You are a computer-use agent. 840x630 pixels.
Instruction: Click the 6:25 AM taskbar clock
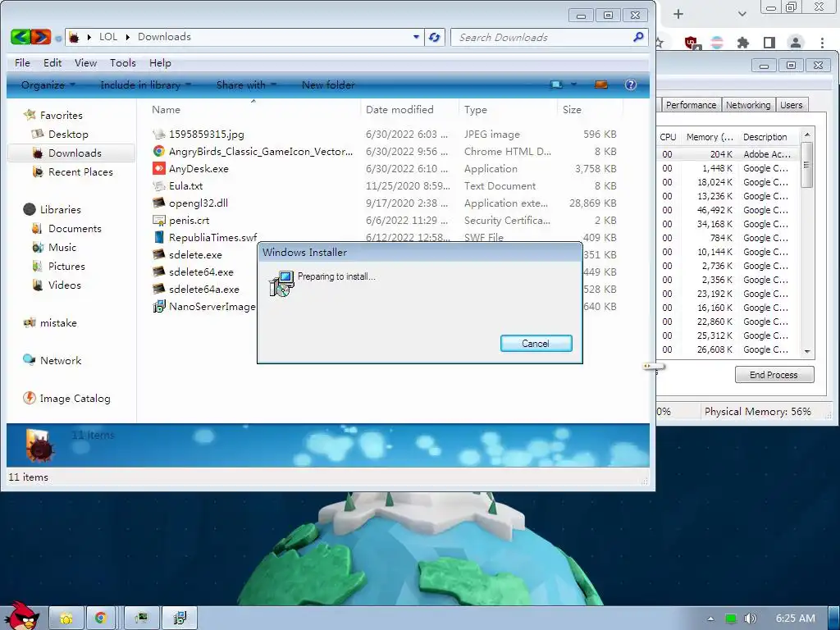(796, 619)
